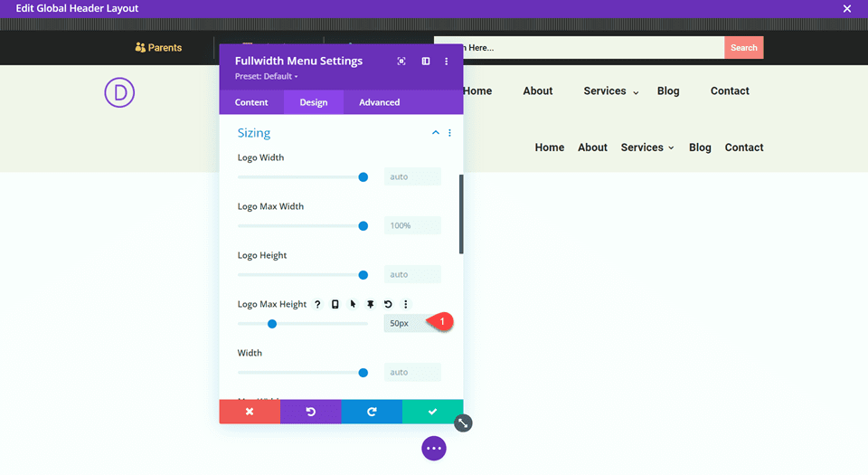Click Blog in the upper menu

click(668, 90)
